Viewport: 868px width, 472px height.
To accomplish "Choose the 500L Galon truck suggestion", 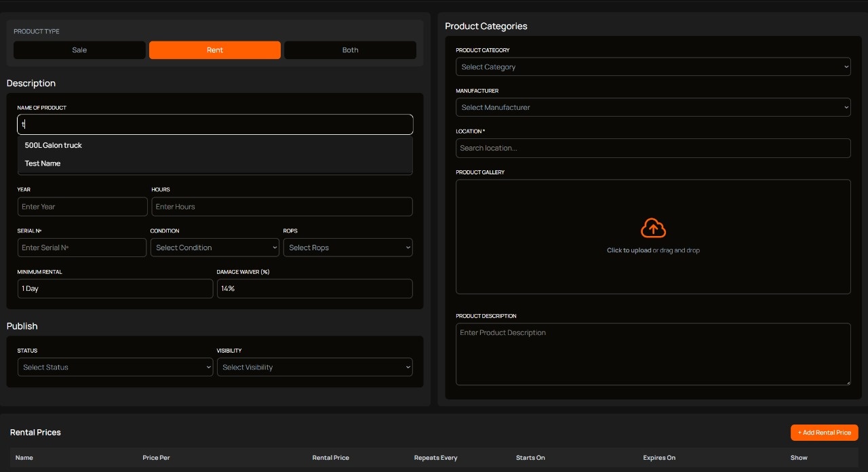I will pos(54,145).
